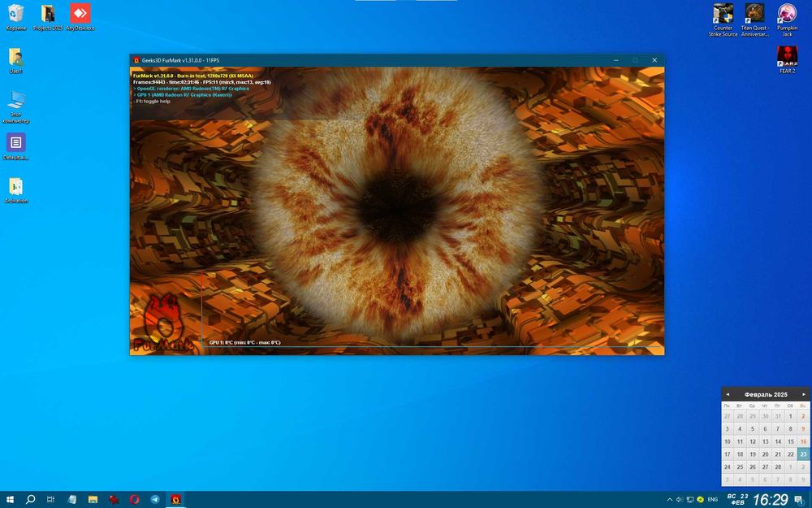Click the yellow round tray icon
Image resolution: width=812 pixels, height=508 pixels.
pyautogui.click(x=700, y=500)
